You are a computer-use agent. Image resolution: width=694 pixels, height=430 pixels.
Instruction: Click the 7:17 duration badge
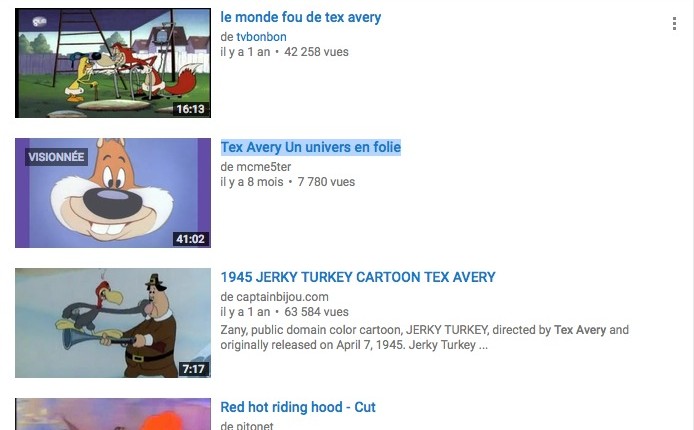193,369
